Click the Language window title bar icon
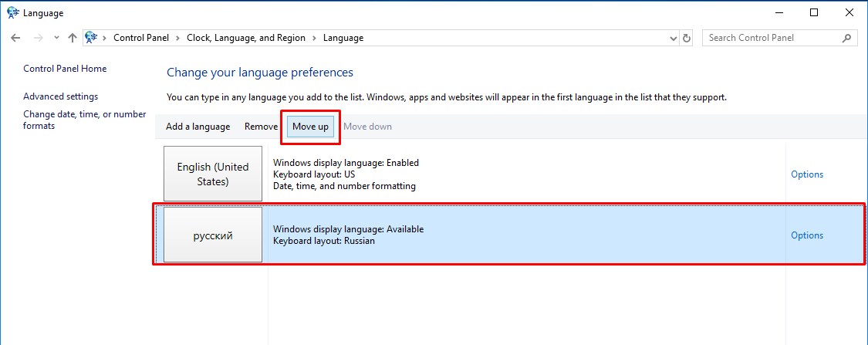Image resolution: width=868 pixels, height=345 pixels. (x=12, y=13)
